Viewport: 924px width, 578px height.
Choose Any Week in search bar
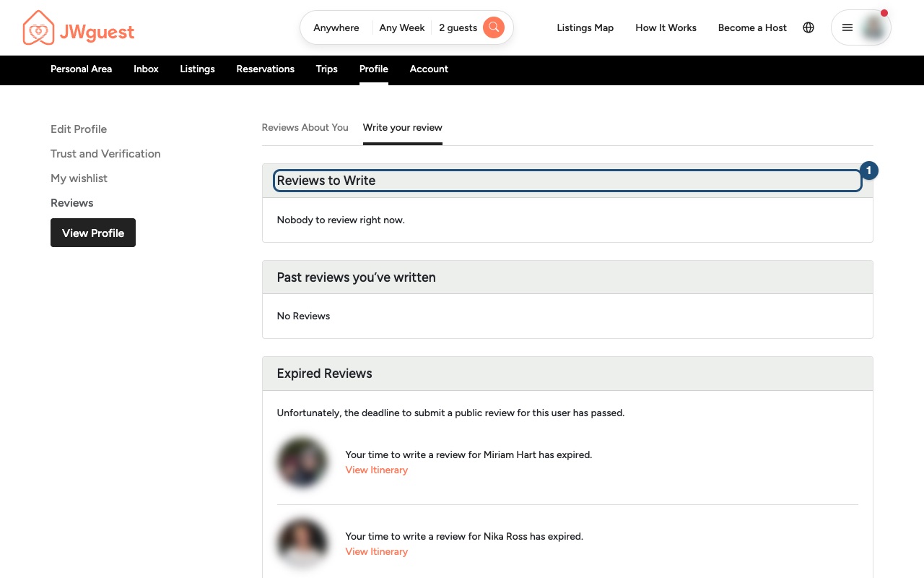(x=402, y=27)
